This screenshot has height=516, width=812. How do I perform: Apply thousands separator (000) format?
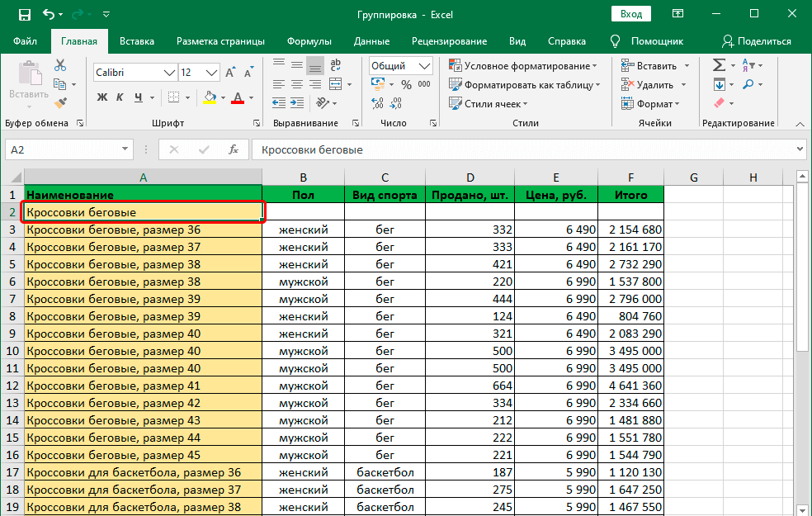(424, 84)
